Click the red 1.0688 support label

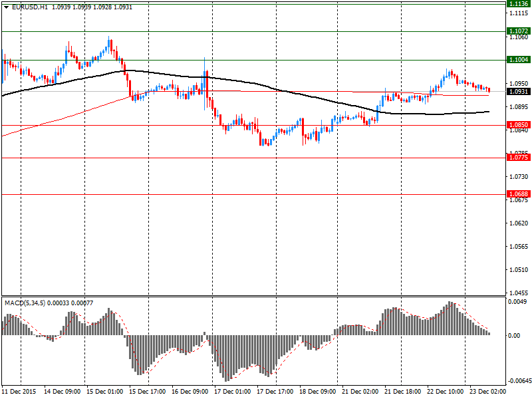pyautogui.click(x=519, y=194)
